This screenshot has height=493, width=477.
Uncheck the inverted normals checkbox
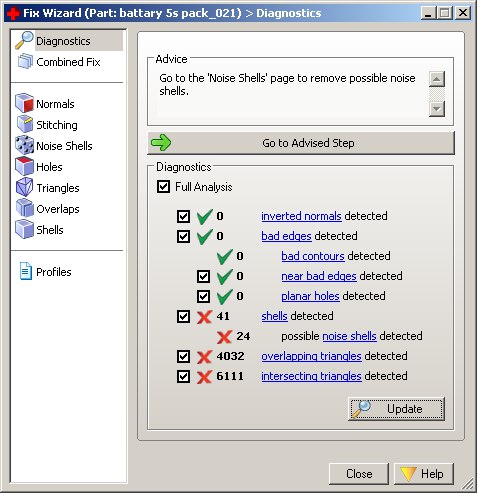coord(183,216)
